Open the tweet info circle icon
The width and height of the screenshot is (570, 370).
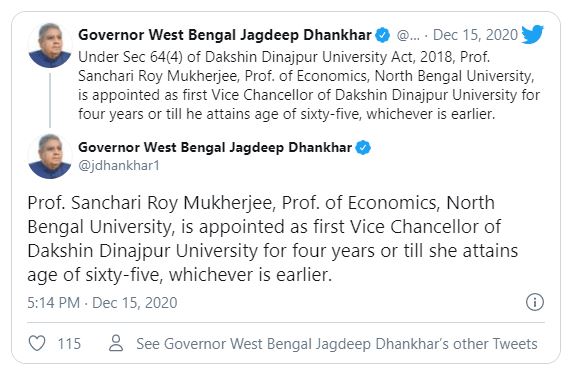point(535,302)
